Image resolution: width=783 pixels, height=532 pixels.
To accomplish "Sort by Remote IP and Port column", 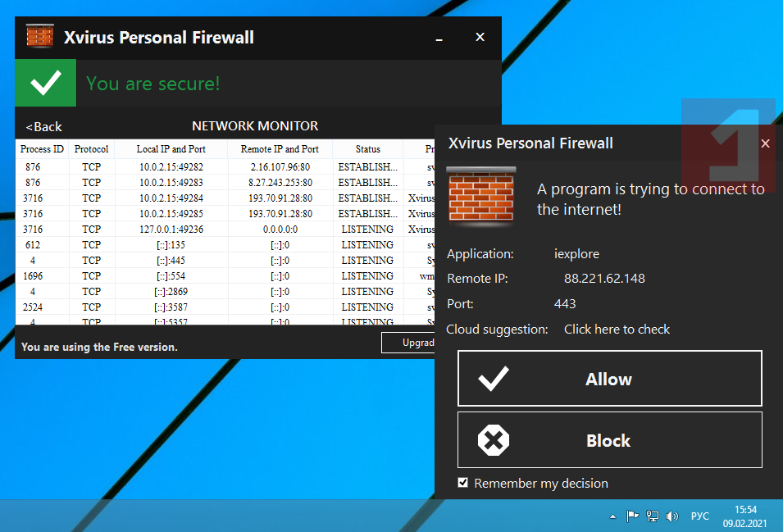I will pos(280,148).
